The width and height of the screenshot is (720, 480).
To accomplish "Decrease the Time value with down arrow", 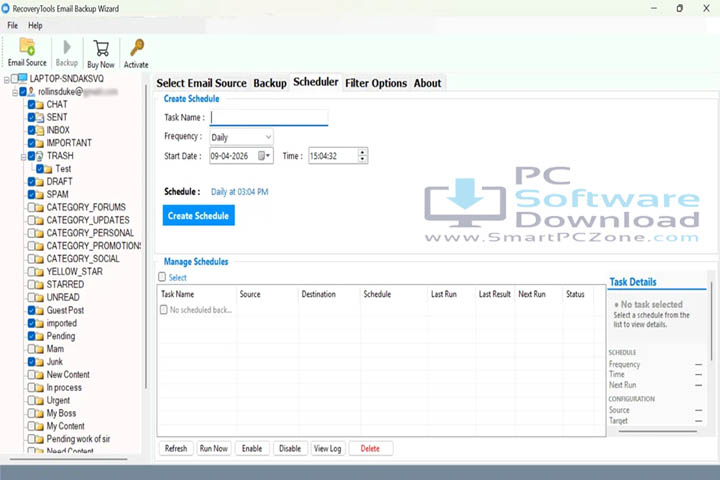I will tap(363, 159).
